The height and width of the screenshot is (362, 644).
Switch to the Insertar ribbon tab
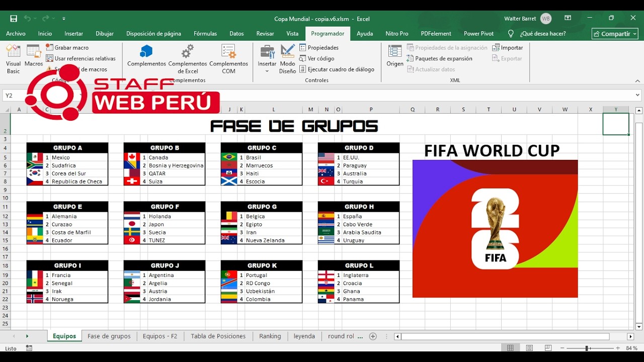[x=73, y=34]
